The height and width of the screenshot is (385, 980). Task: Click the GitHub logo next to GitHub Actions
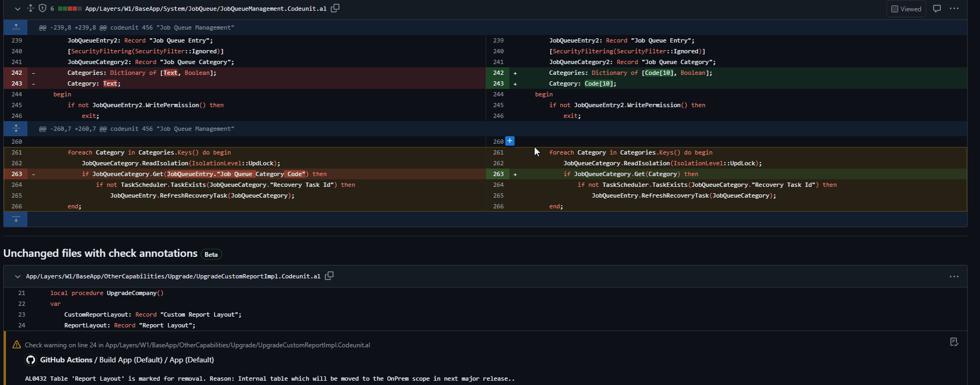pos(31,360)
